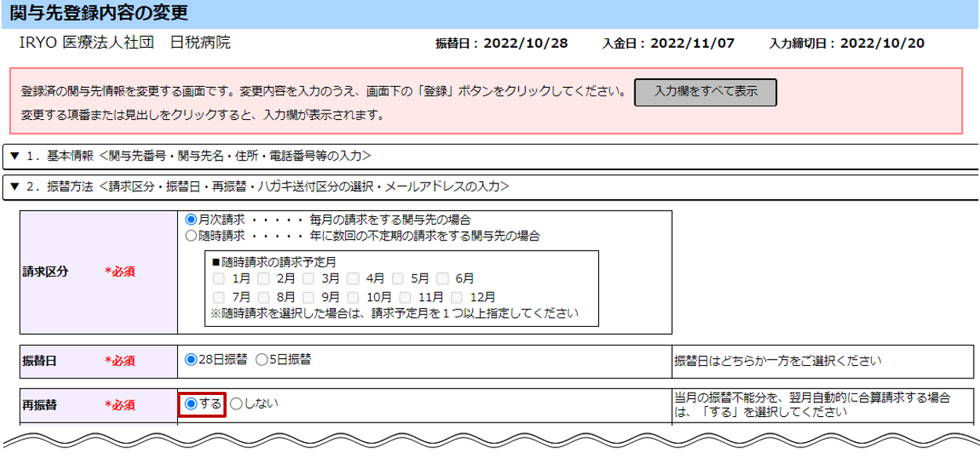Choose 28日振替 transfer date option
Viewport: 980px width, 471px height.
tap(191, 360)
